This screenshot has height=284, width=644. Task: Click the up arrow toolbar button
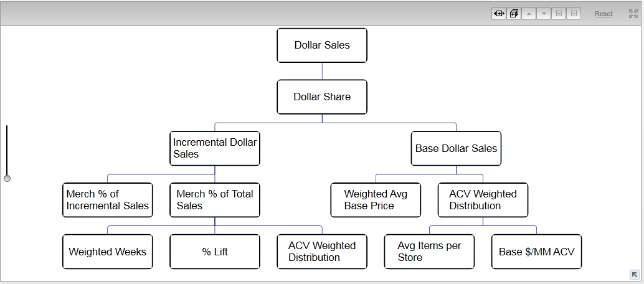pyautogui.click(x=529, y=14)
